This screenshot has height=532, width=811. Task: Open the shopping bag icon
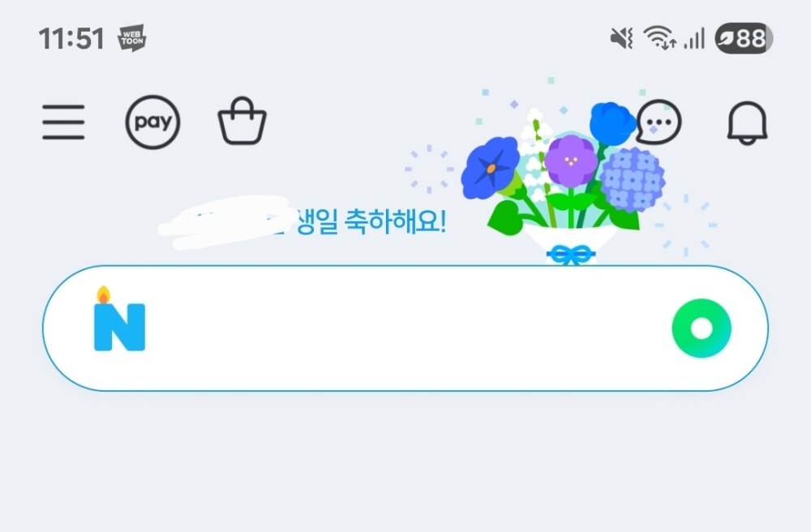pos(242,121)
